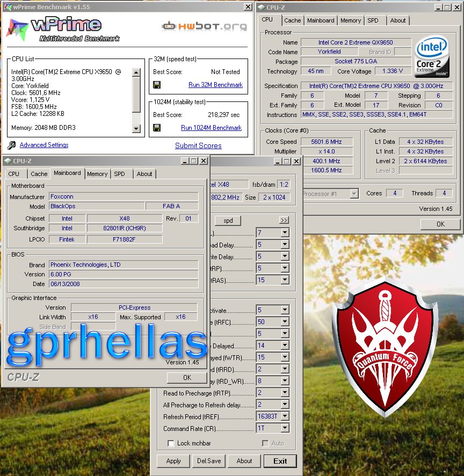The image size is (464, 476).
Task: Expand the tRFC dropdown showing 50
Action: point(285,322)
